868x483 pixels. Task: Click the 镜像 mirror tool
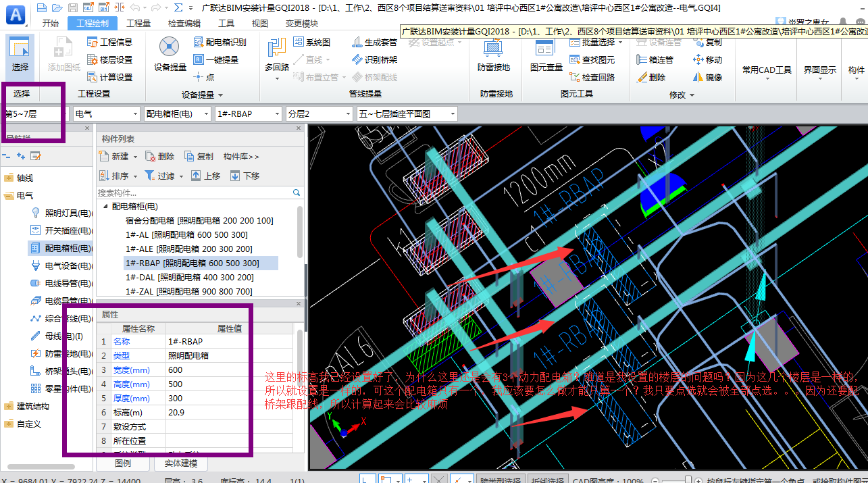(708, 77)
